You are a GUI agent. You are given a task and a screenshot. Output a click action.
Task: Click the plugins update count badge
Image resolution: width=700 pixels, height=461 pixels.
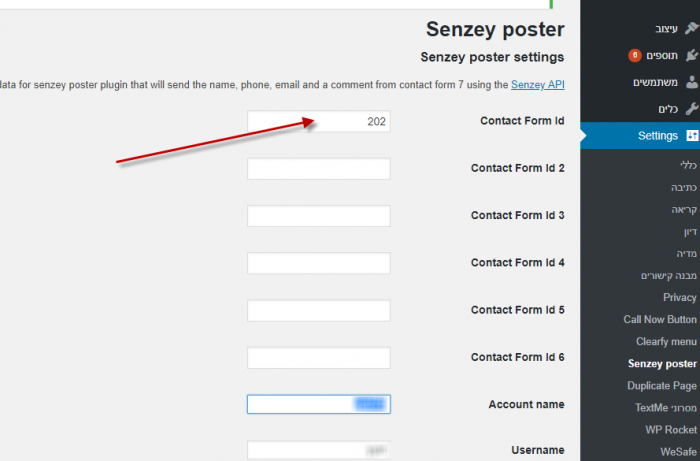pyautogui.click(x=635, y=56)
